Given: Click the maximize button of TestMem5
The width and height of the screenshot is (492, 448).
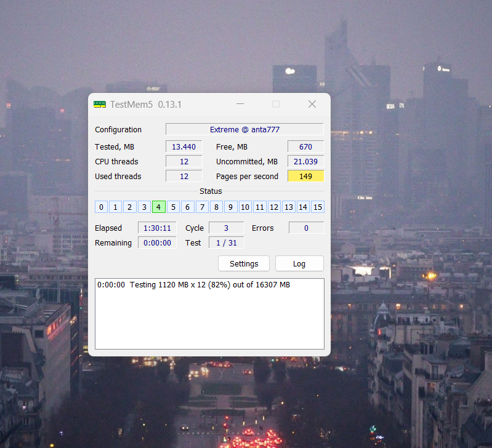Looking at the screenshot, I should point(276,104).
